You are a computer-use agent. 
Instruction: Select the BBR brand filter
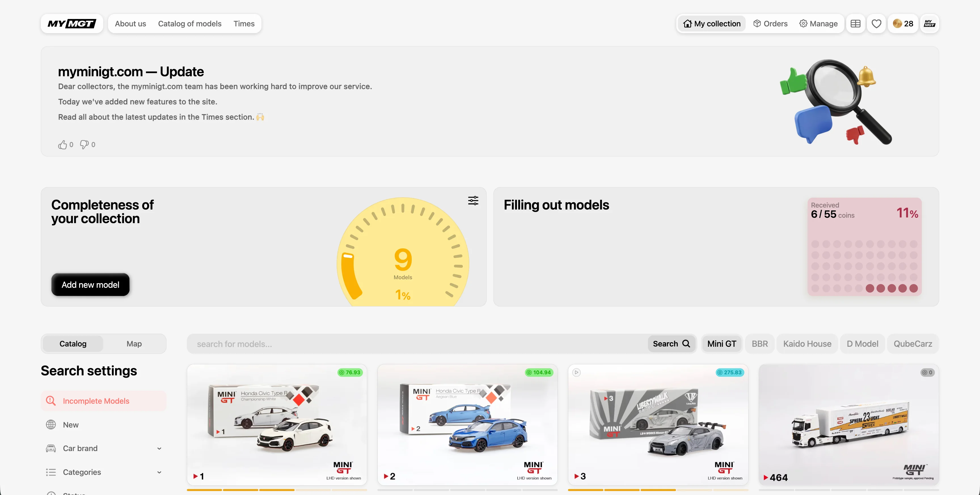(x=760, y=344)
